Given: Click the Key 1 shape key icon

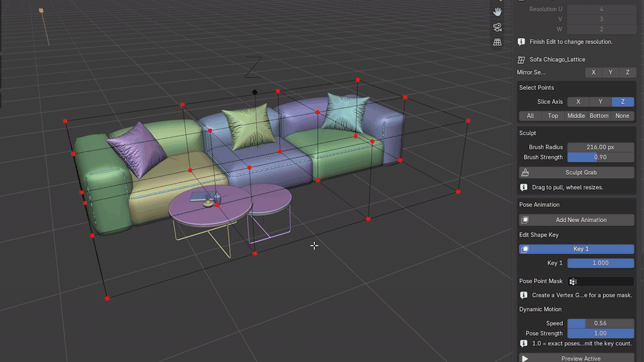Looking at the screenshot, I should (525, 249).
